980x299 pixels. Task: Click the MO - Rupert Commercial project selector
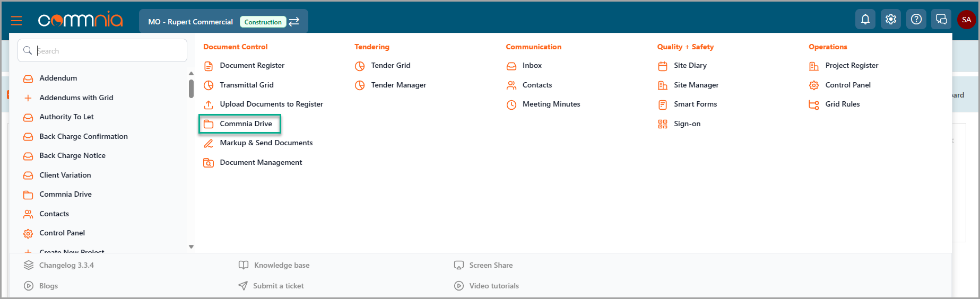tap(223, 21)
